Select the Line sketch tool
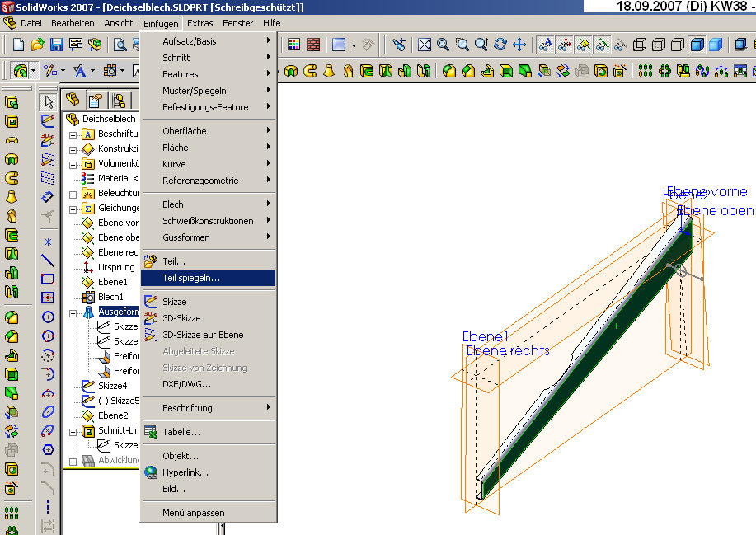This screenshot has width=756, height=535. 48,260
